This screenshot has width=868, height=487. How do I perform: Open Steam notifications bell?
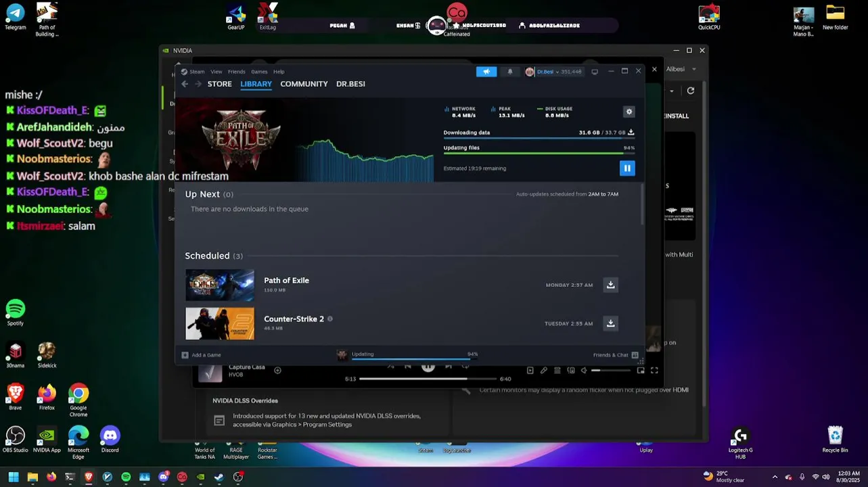coord(510,72)
